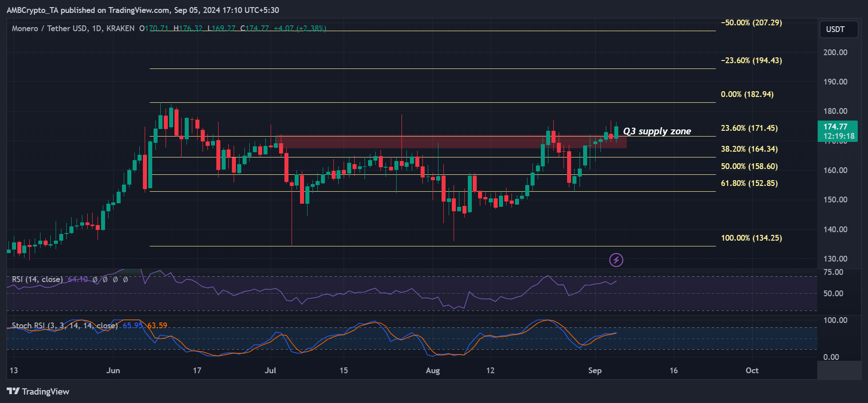Click the -50.00% (207.29) extension label
868x403 pixels.
752,23
